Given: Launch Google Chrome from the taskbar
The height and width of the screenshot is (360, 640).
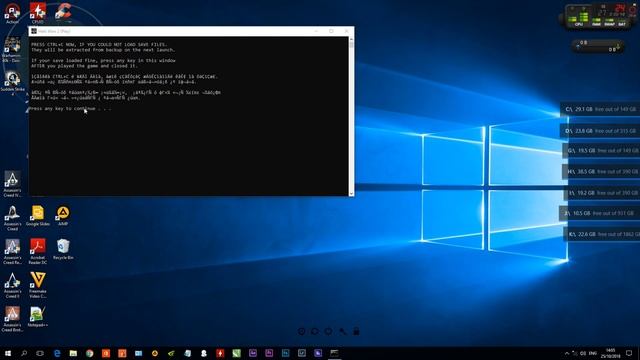Looking at the screenshot, I should click(x=90, y=353).
